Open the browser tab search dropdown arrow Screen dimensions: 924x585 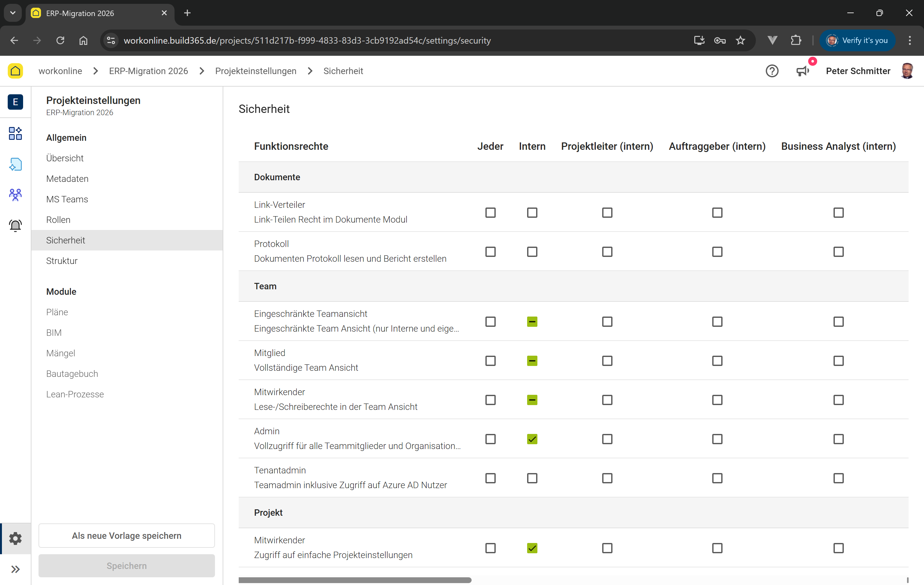pyautogui.click(x=13, y=13)
